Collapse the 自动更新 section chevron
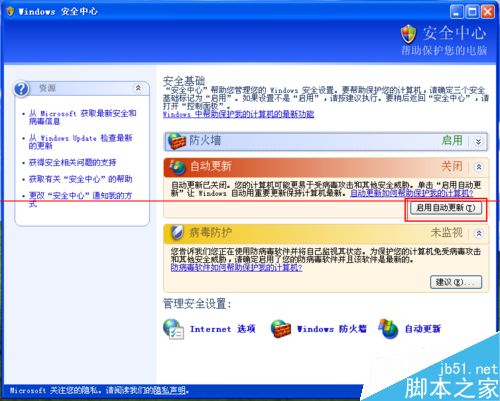The height and width of the screenshot is (401, 500). 479,167
